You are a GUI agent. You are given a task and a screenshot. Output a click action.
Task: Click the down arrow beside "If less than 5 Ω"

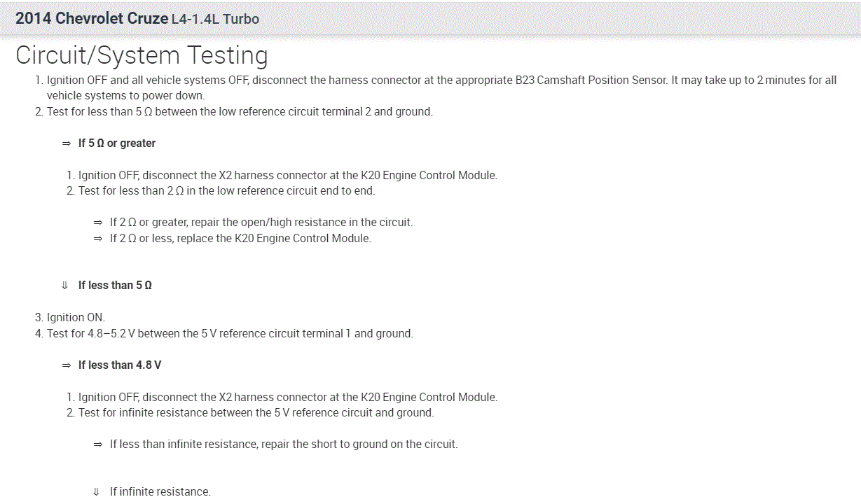tap(65, 286)
